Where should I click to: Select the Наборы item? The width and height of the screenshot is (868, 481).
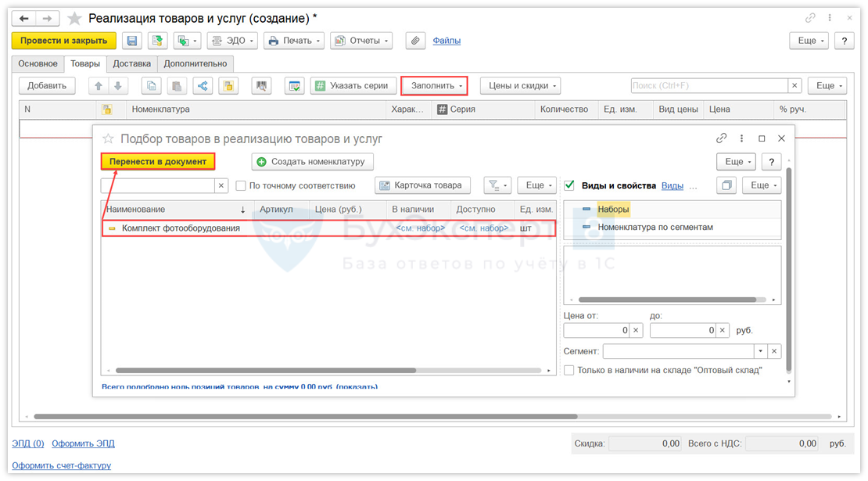pos(613,210)
